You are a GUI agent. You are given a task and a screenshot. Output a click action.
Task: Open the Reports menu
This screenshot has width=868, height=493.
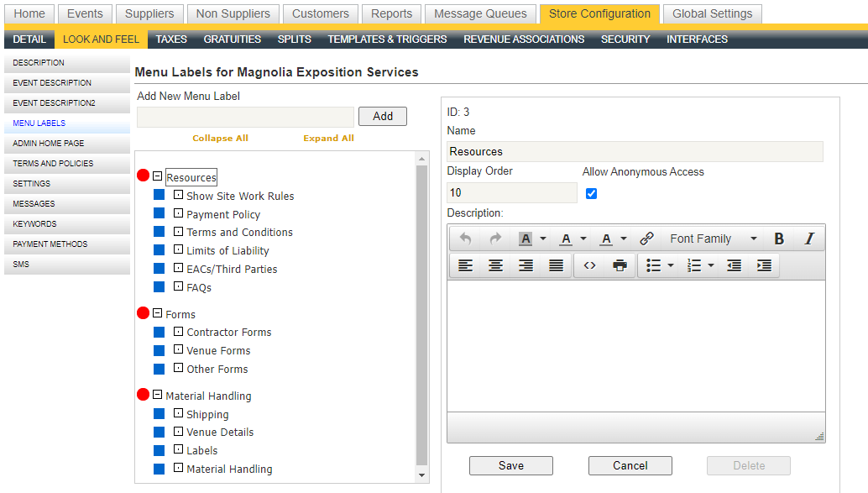pos(391,13)
